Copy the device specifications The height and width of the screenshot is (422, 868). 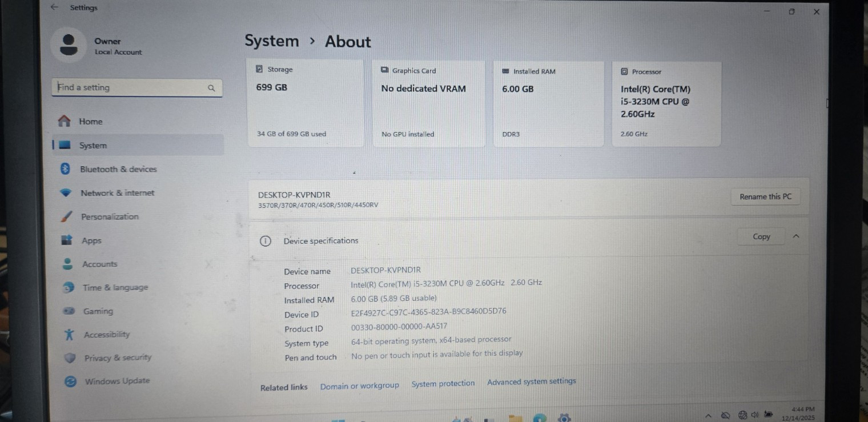point(761,236)
